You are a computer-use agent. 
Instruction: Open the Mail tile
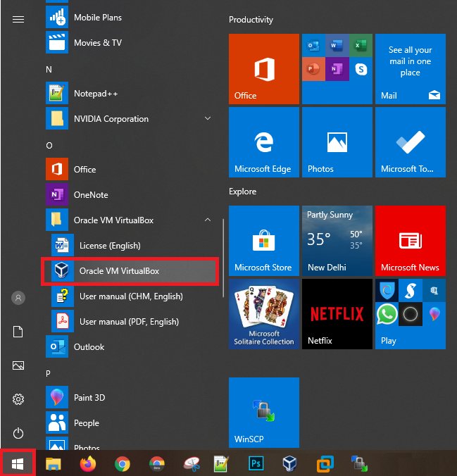[411, 69]
